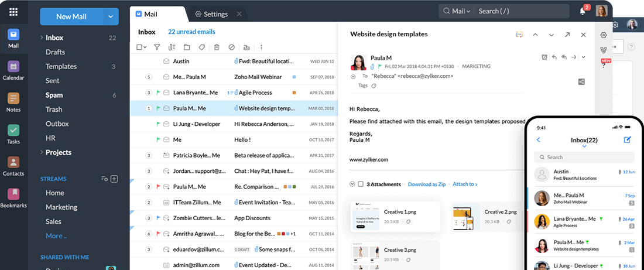Toggle flag on Zombie Cutters email
Screen dimensions: 644x270
pos(157,218)
